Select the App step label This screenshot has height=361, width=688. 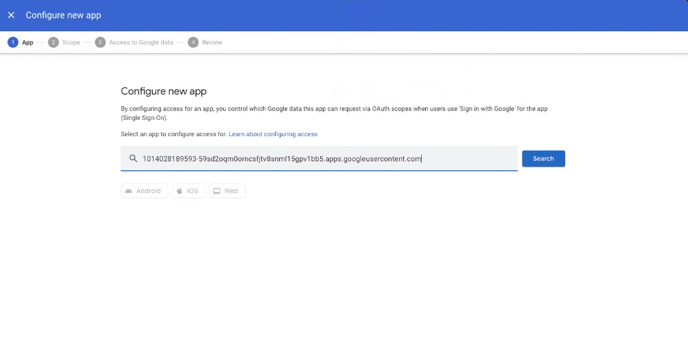(x=28, y=43)
